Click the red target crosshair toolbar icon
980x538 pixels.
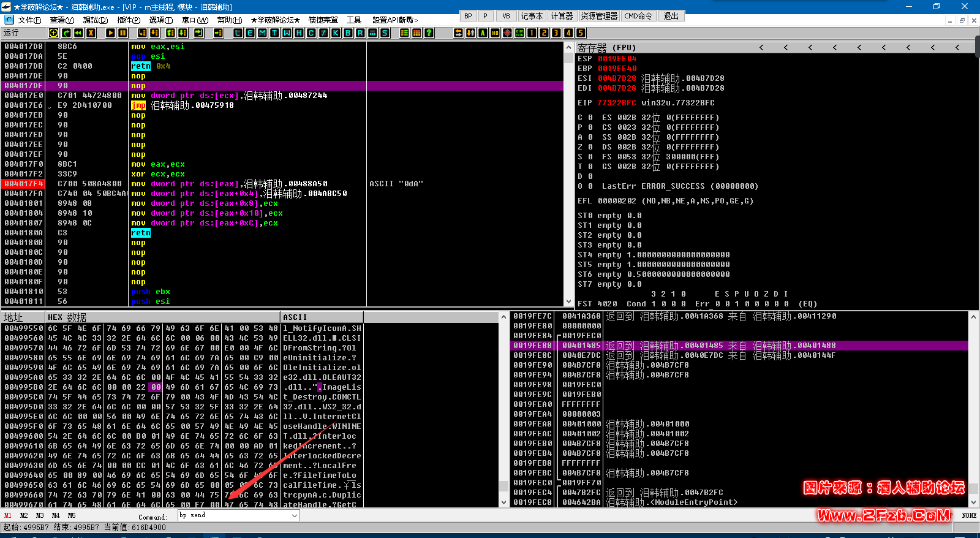(507, 33)
